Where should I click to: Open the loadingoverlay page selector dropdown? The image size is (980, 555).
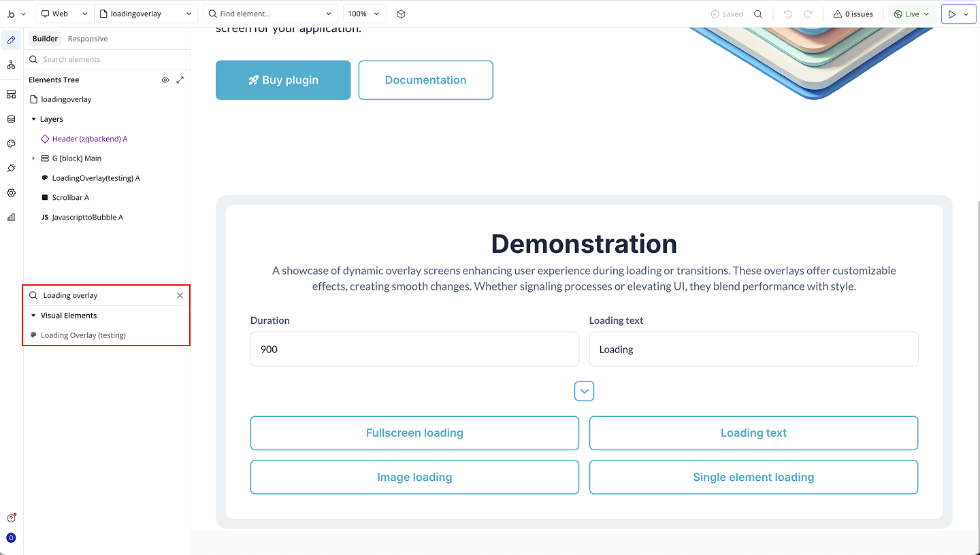pos(146,14)
